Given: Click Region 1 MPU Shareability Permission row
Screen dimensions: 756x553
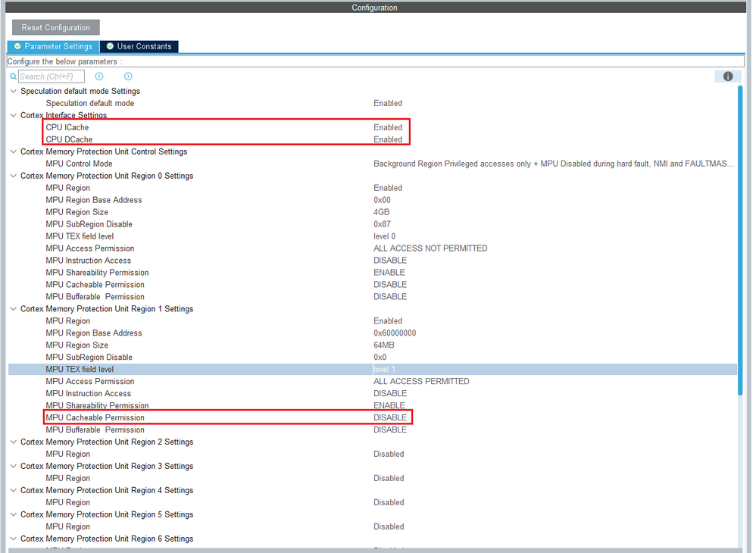Looking at the screenshot, I should pyautogui.click(x=372, y=405).
